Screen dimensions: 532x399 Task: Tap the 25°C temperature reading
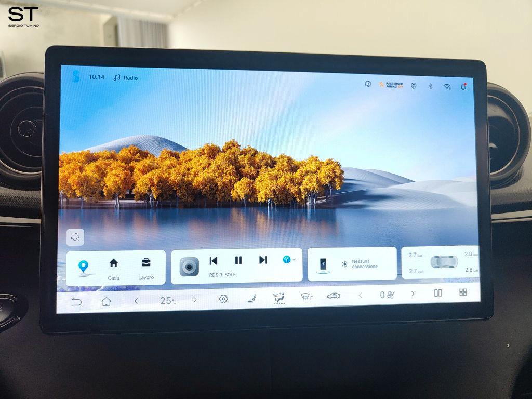168,300
